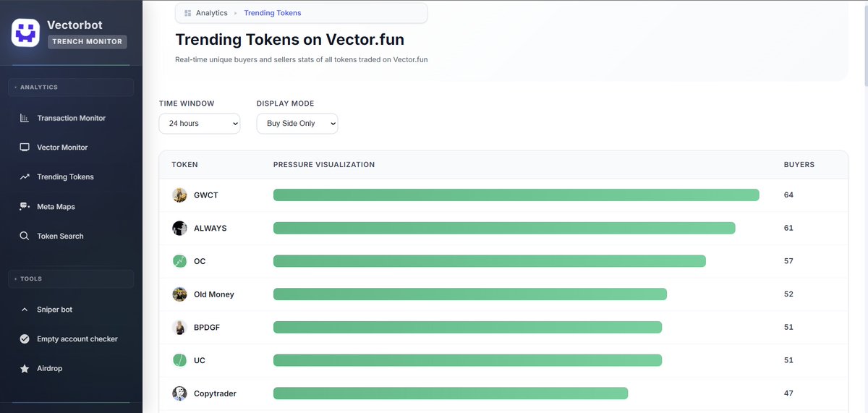Click the BPDGF token avatar

[179, 328]
